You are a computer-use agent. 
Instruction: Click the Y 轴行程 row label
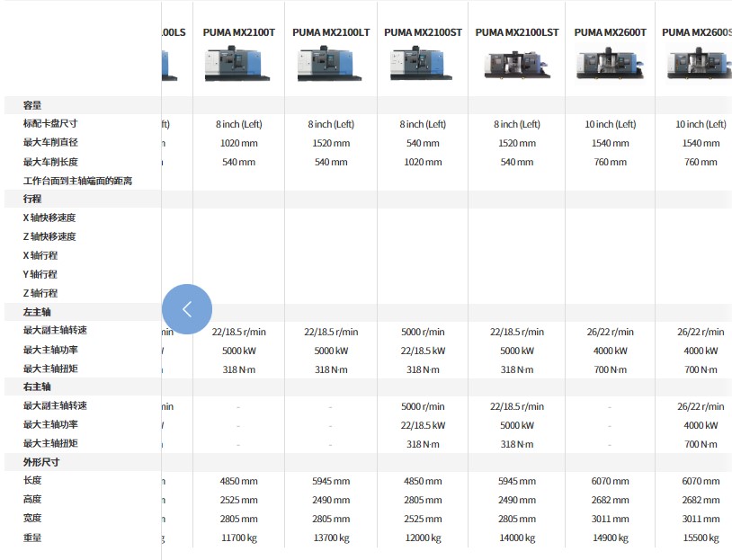point(40,274)
